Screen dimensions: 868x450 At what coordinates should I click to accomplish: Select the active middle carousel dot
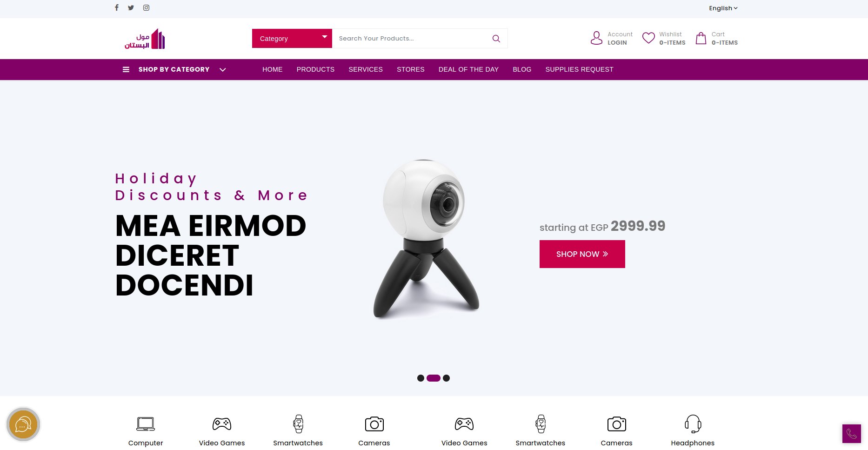coord(434,378)
